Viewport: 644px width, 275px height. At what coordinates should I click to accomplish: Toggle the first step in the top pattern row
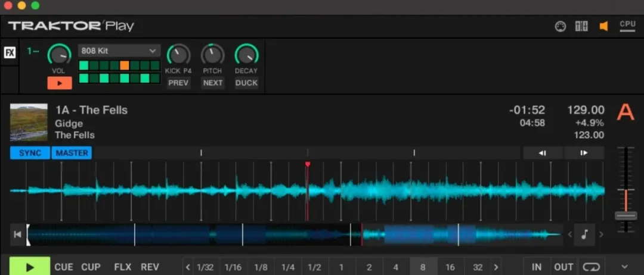(x=84, y=65)
